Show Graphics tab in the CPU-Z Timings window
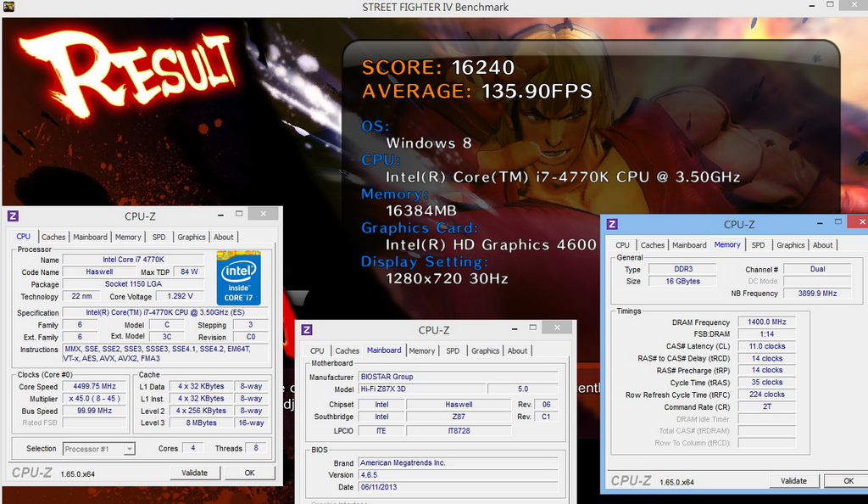The height and width of the screenshot is (504, 868). (791, 245)
